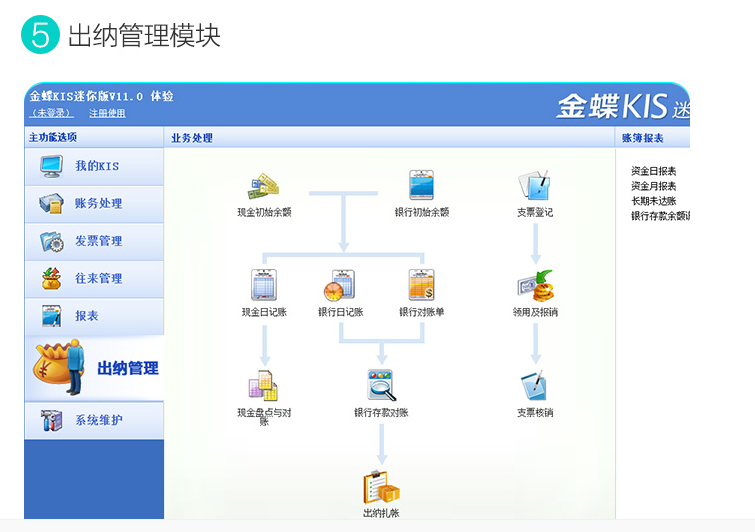Image resolution: width=755 pixels, height=532 pixels.
Task: Click the 支票核销 icon
Action: coord(535,386)
